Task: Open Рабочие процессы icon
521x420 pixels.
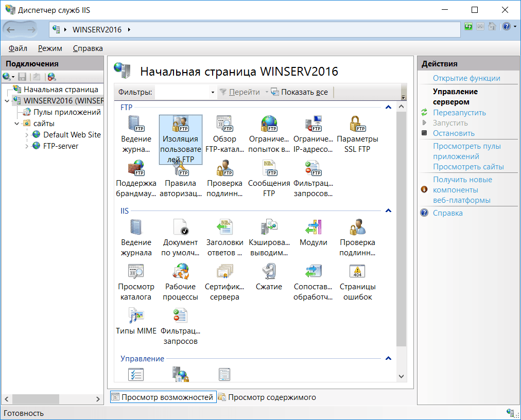Action: pyautogui.click(x=180, y=271)
